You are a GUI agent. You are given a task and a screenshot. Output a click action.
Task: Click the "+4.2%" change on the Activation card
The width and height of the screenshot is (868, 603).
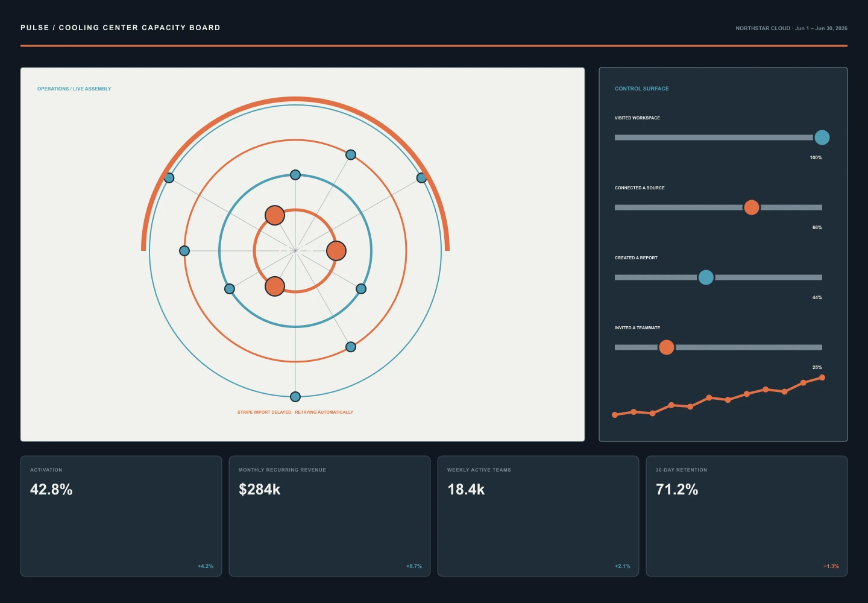206,566
